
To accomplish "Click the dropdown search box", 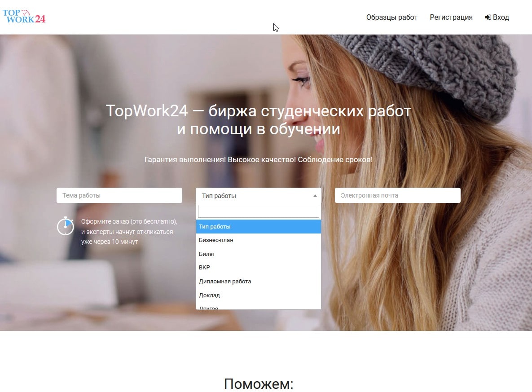I will (x=258, y=211).
